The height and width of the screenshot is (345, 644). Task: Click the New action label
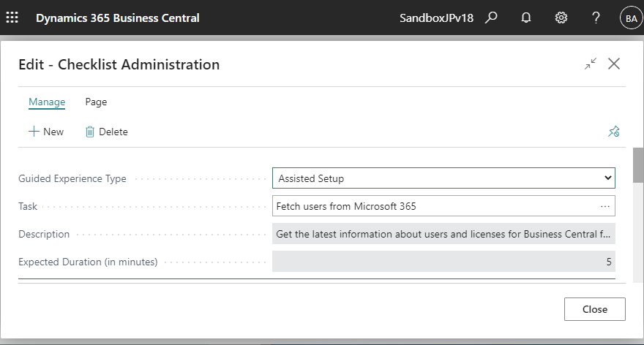pyautogui.click(x=53, y=132)
